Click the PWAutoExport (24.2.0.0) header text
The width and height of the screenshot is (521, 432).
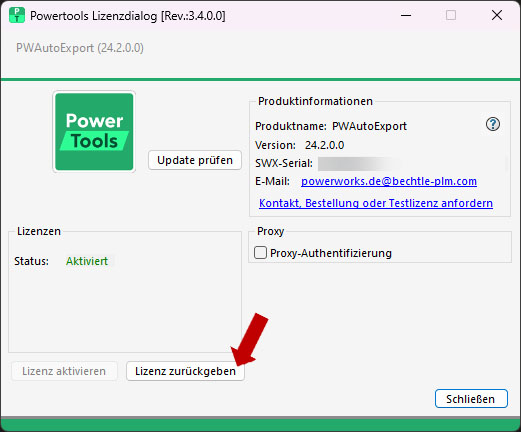coord(80,48)
